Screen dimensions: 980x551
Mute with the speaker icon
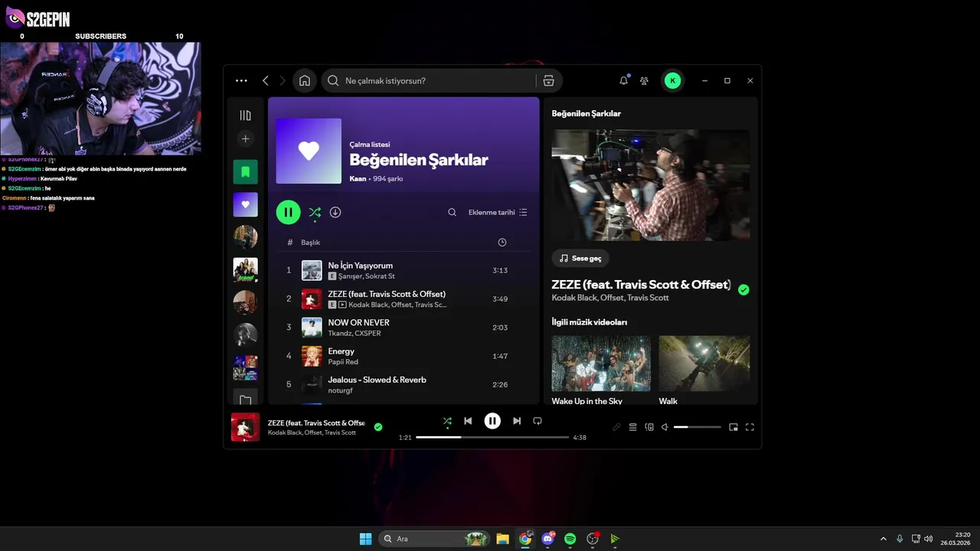pyautogui.click(x=665, y=427)
